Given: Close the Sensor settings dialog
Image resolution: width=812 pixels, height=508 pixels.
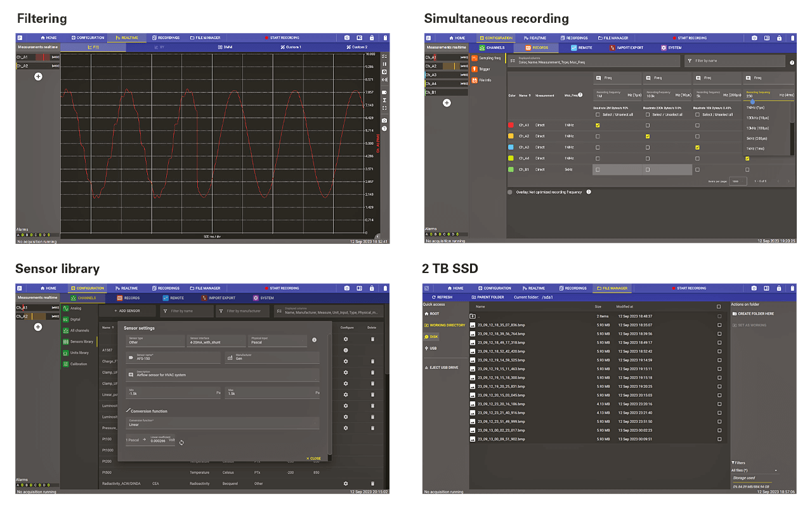Looking at the screenshot, I should click(313, 458).
